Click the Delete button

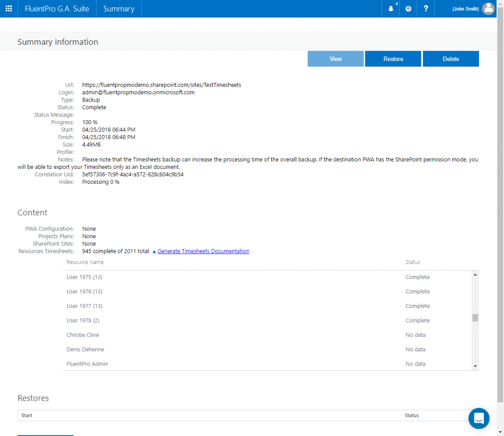coord(451,59)
